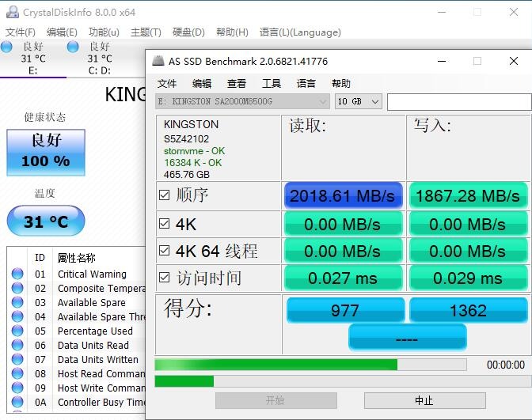
Task: Click status orb for Data Units Read row
Action: point(17,345)
